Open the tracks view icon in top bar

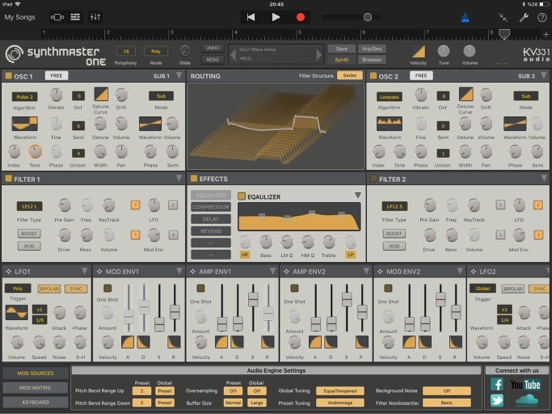tap(75, 17)
